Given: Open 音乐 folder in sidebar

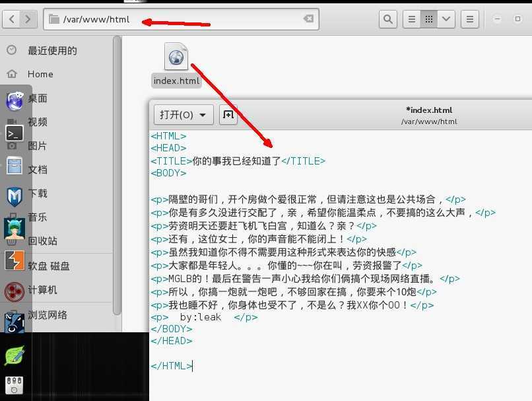Looking at the screenshot, I should (x=38, y=217).
